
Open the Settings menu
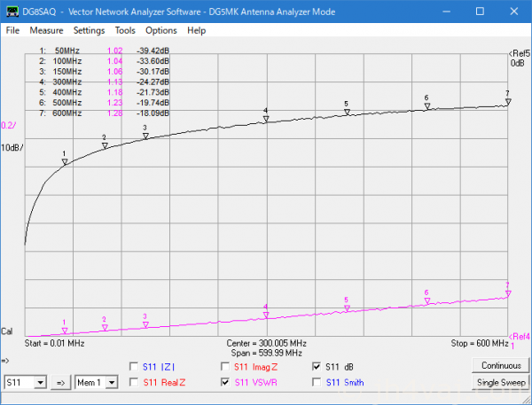[x=89, y=30]
